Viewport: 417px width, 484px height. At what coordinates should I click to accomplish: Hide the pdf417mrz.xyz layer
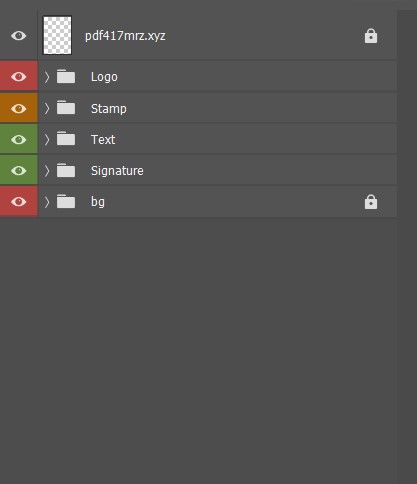(19, 36)
